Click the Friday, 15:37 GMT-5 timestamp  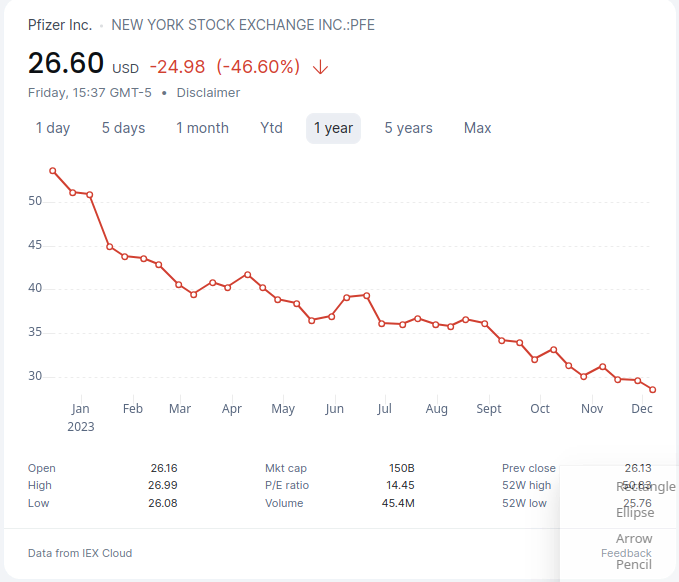[90, 93]
